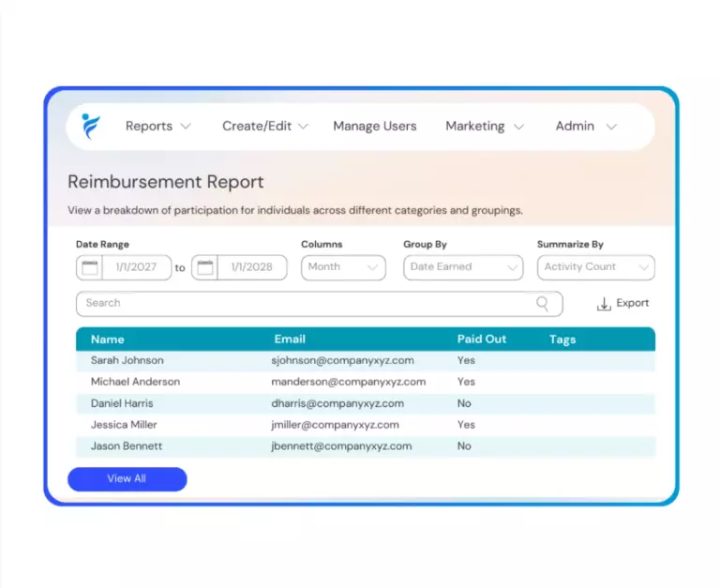Select the Jason Bennett name cell
Viewport: 720px width, 588px height.
127,446
